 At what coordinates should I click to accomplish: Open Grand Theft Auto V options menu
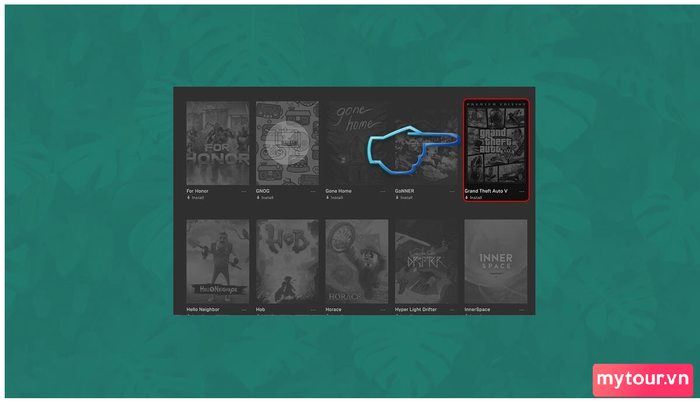click(x=522, y=191)
